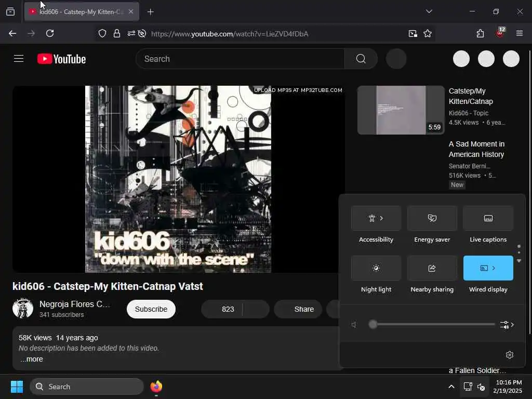The height and width of the screenshot is (399, 532).
Task: Open the Firefox tab overview button
Action: pyautogui.click(x=10, y=11)
